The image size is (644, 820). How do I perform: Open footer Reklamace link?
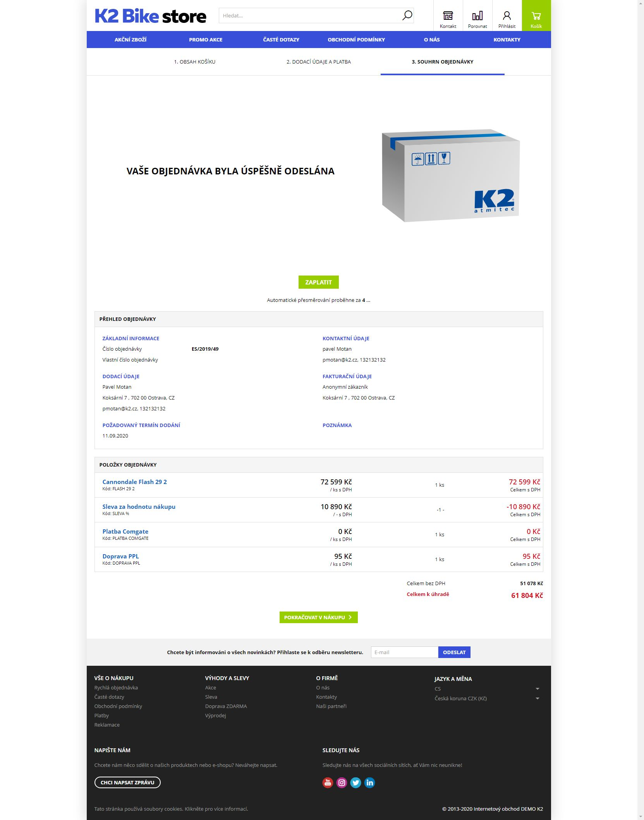point(107,725)
